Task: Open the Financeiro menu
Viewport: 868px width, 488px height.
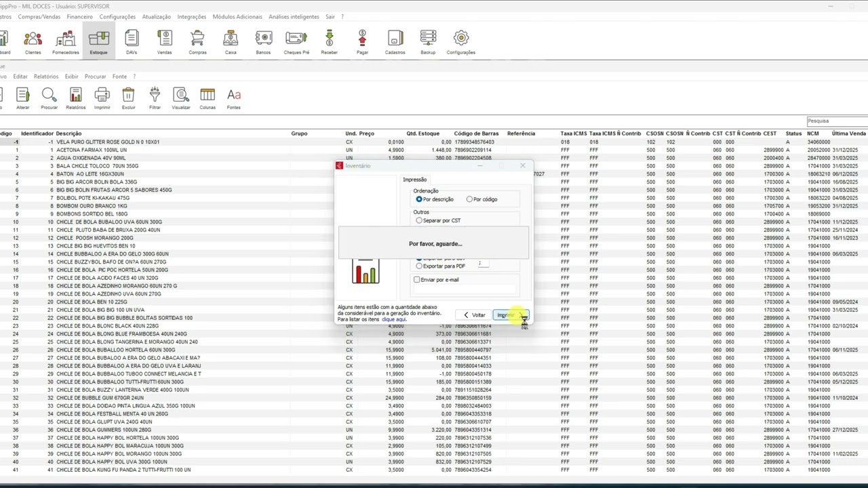Action: click(80, 16)
